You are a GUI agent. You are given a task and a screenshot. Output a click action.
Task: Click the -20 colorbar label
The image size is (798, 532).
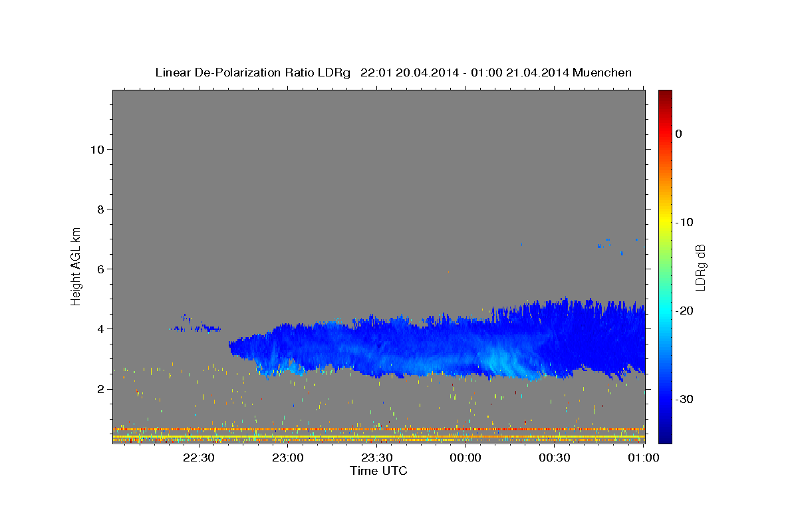click(685, 311)
